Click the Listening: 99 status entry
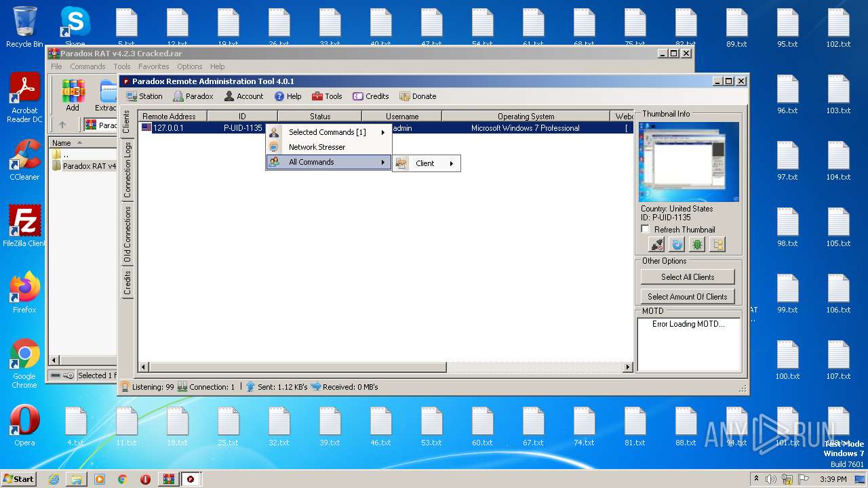The height and width of the screenshot is (488, 868). coord(147,387)
